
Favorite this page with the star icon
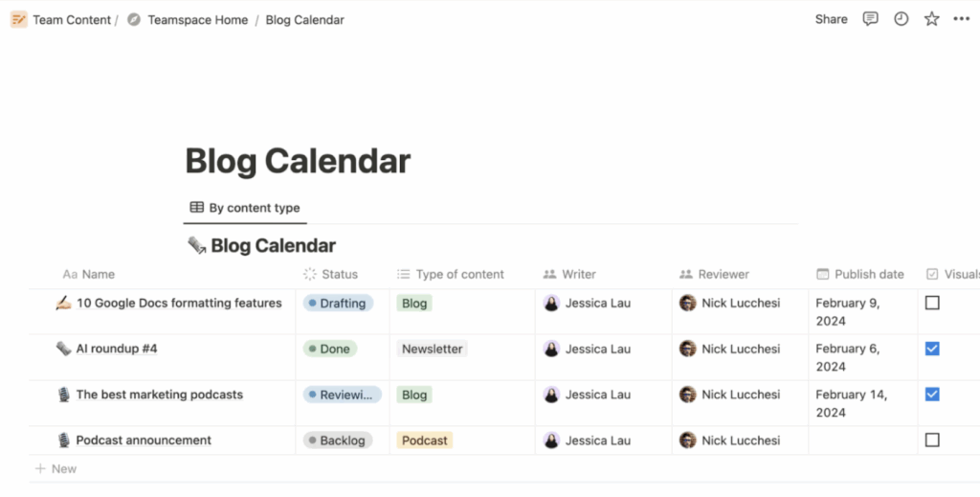coord(931,19)
